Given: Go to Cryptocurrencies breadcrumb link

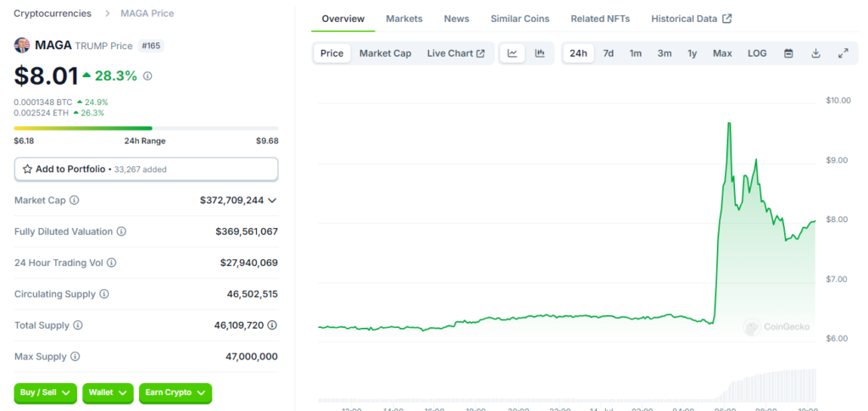Looking at the screenshot, I should pyautogui.click(x=53, y=14).
